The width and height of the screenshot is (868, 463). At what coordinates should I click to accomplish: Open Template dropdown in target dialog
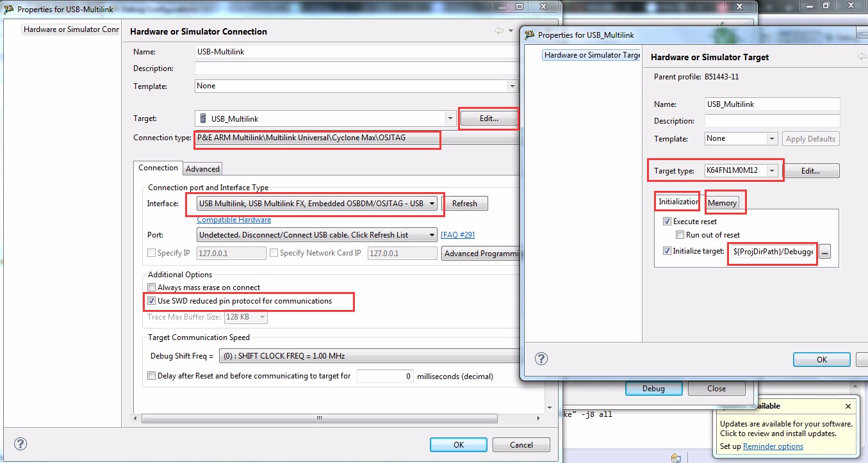tap(772, 138)
